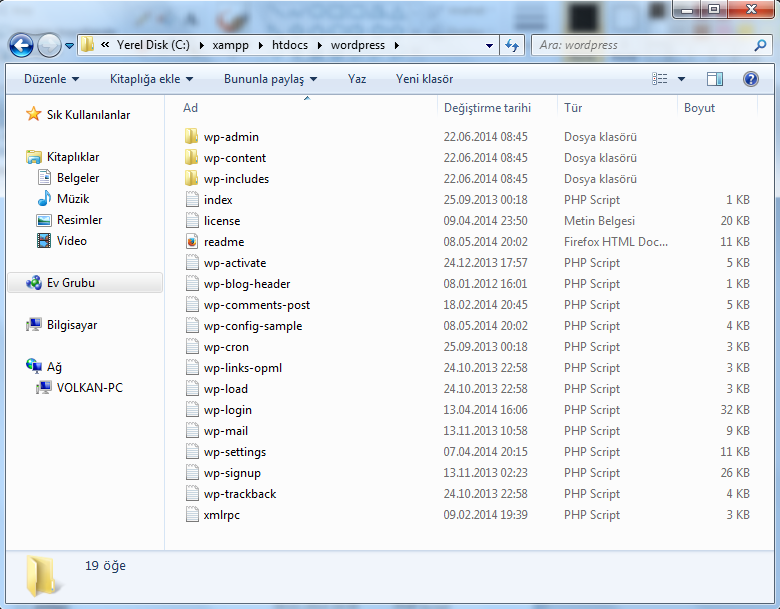Open recent pages dropdown arrow beside navigation buttons
The width and height of the screenshot is (780, 609).
click(x=69, y=46)
